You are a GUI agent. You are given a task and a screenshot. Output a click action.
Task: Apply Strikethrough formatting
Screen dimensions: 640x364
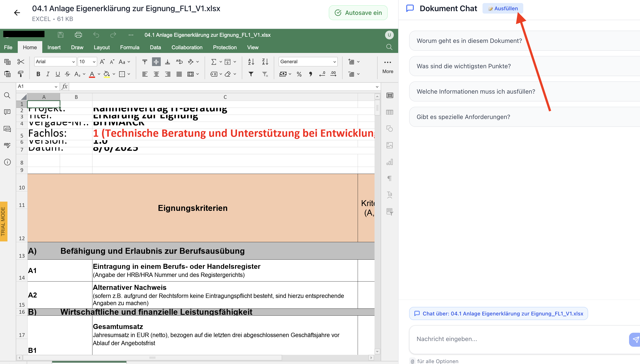[x=67, y=74]
